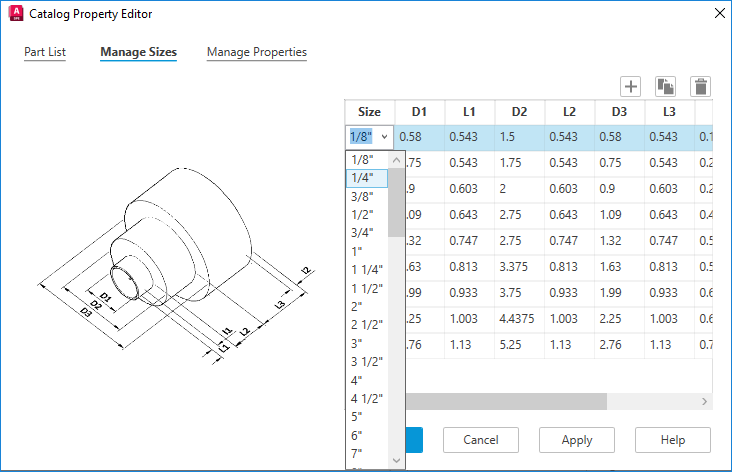Click the add new size plus icon

pyautogui.click(x=630, y=86)
